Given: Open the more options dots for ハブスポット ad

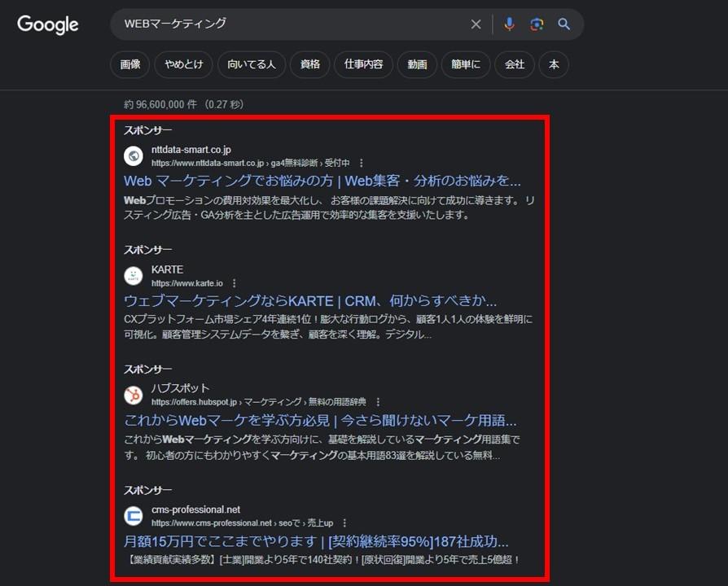Looking at the screenshot, I should coord(378,402).
